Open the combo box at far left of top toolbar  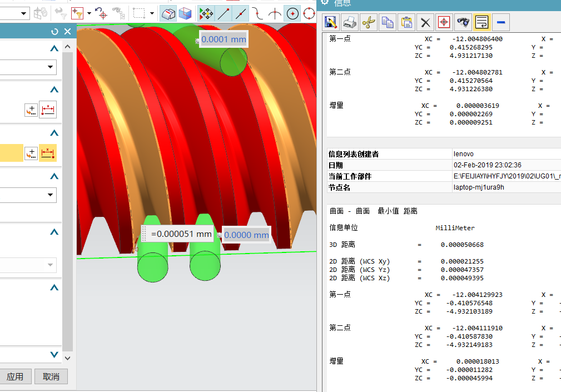14,13
